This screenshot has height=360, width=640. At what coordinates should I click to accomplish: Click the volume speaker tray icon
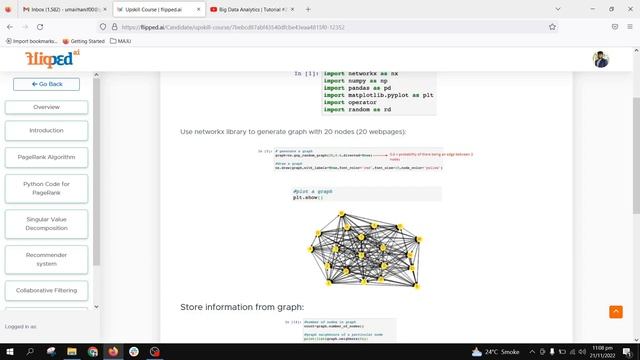point(582,352)
